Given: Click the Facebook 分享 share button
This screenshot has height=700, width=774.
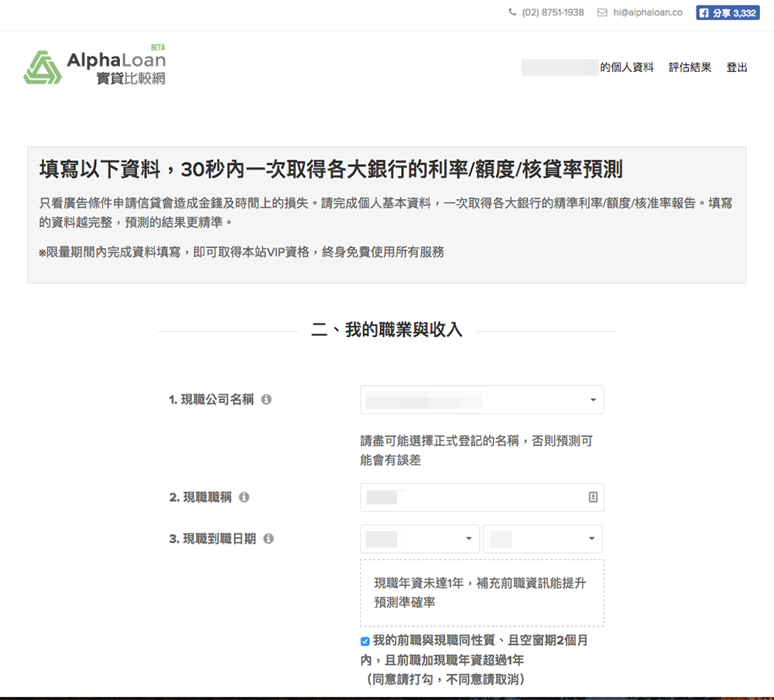Looking at the screenshot, I should click(x=727, y=12).
